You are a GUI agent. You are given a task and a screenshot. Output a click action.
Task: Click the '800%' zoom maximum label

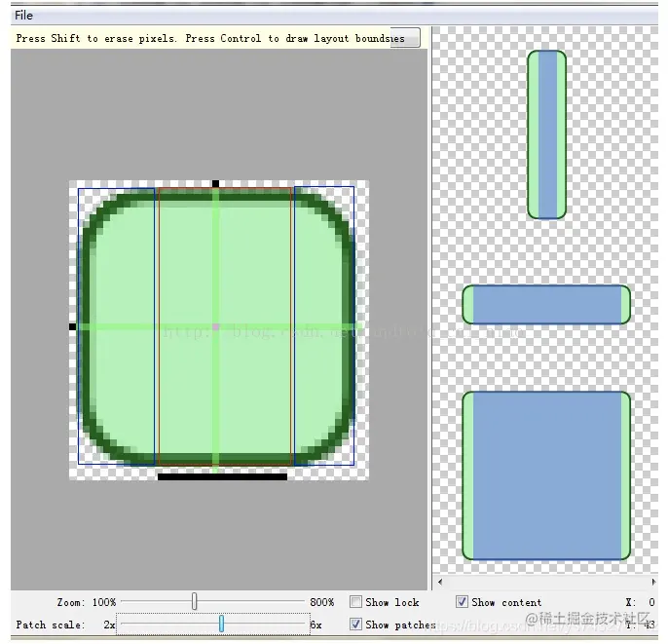[x=321, y=602]
